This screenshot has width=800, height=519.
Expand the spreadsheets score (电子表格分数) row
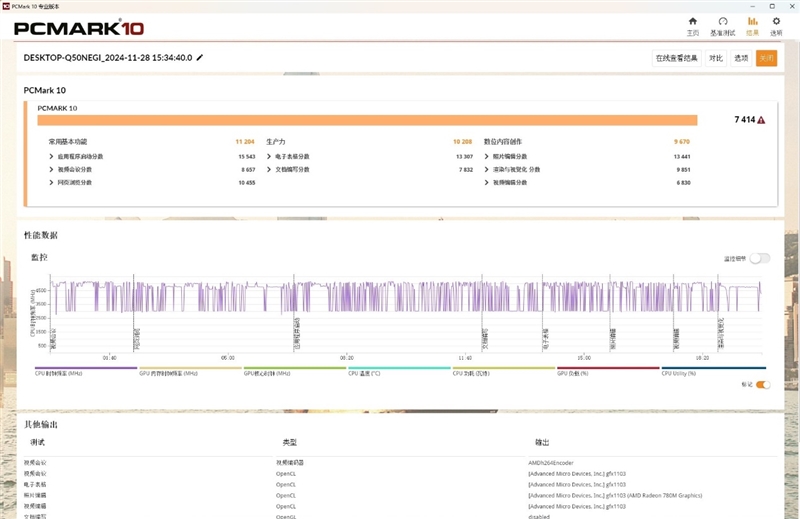pos(268,157)
